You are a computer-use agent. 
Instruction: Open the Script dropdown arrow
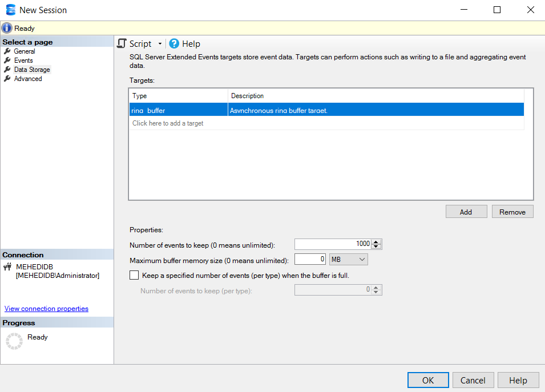160,44
